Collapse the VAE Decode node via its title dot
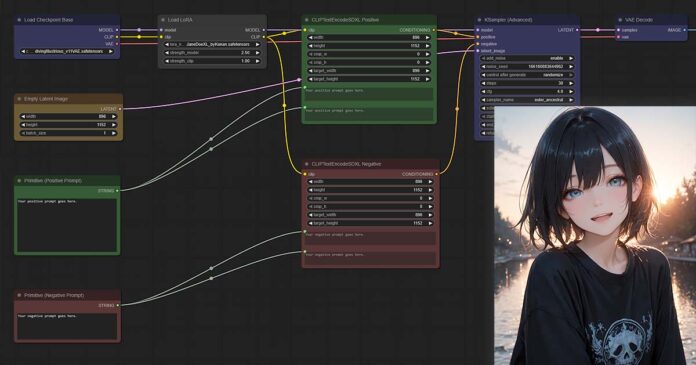696x365 pixels. click(620, 20)
